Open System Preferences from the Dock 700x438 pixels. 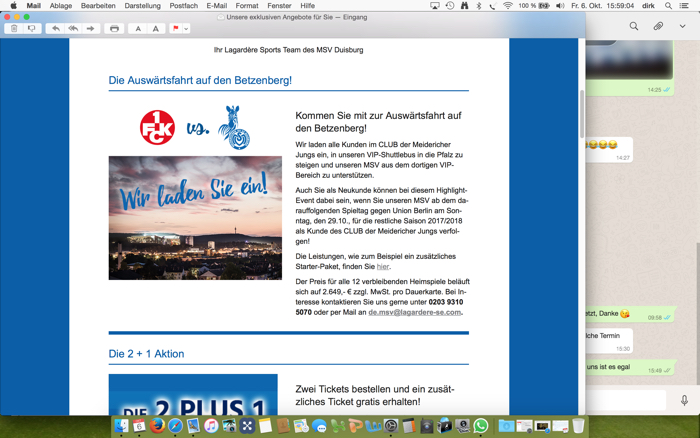click(x=391, y=426)
